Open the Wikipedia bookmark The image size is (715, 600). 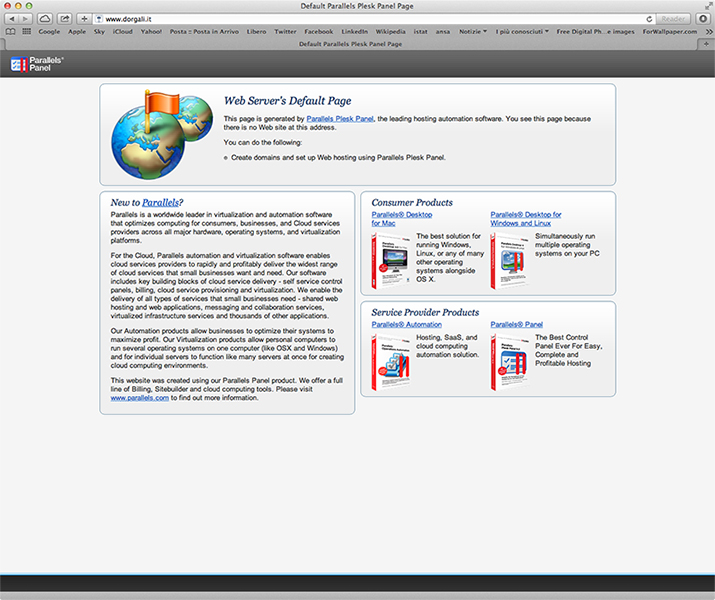coord(390,32)
